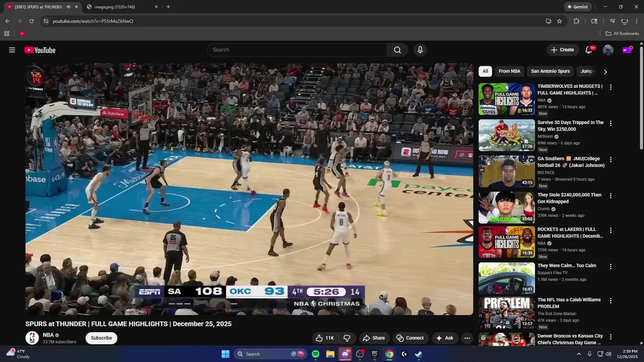Click the Create button
Image resolution: width=644 pixels, height=362 pixels.
[x=562, y=50]
